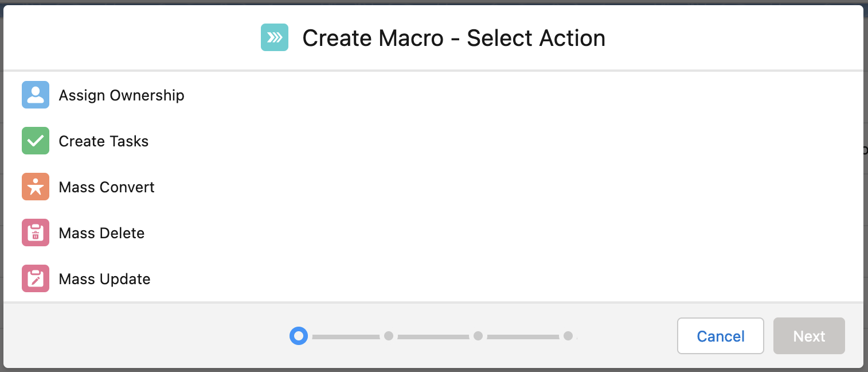The width and height of the screenshot is (868, 372).
Task: Jump to the second progress step dot
Action: click(389, 336)
